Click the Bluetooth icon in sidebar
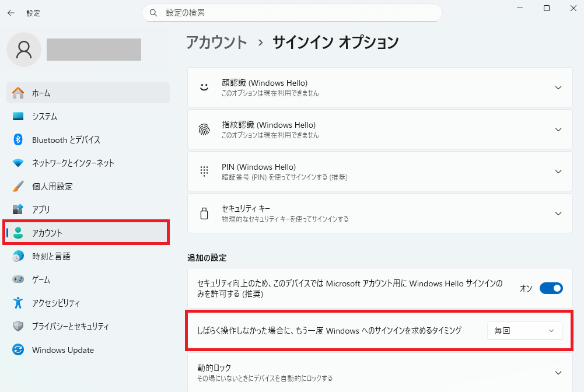Screen dimensions: 584x392 tap(18, 139)
